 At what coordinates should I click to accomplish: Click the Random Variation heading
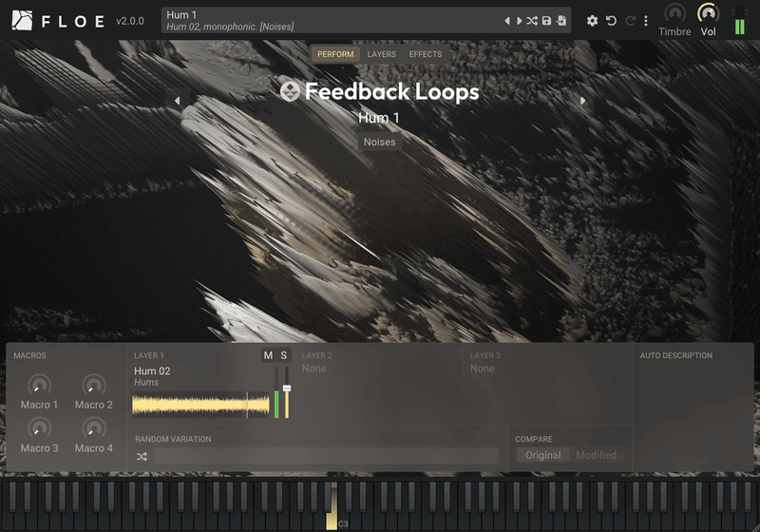click(x=173, y=439)
